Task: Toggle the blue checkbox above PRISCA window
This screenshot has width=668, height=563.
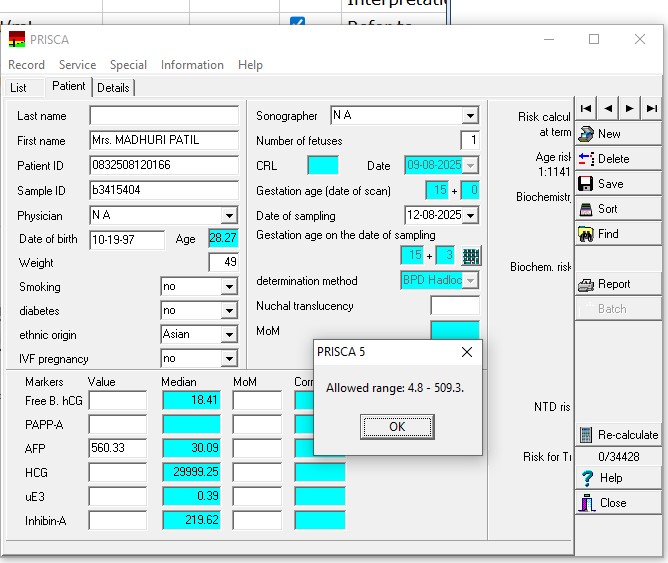Action: pos(297,23)
